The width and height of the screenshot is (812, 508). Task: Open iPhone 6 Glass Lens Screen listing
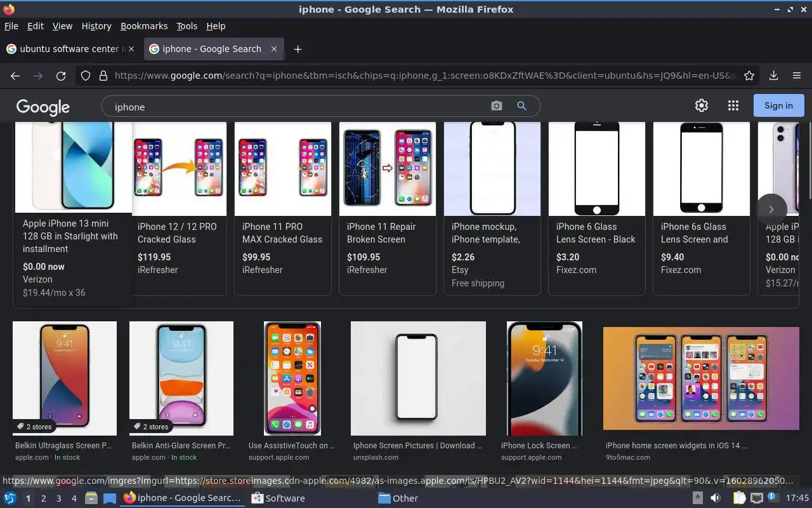coord(597,208)
